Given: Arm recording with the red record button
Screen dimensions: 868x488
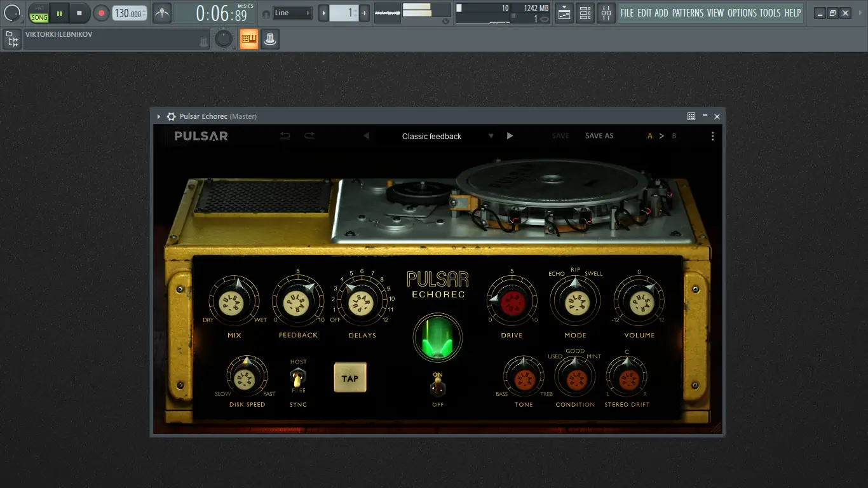Looking at the screenshot, I should tap(101, 13).
